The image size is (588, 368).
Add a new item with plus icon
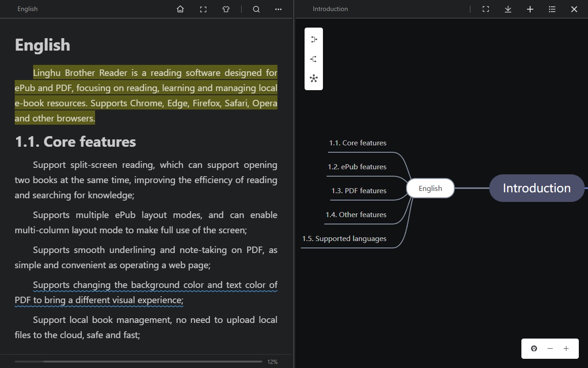[x=530, y=9]
